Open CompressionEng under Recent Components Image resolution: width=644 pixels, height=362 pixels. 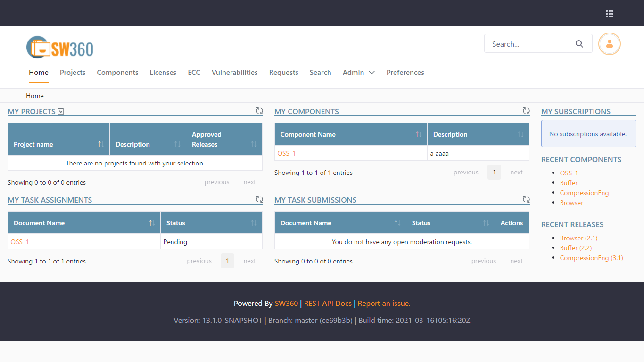[x=585, y=193]
